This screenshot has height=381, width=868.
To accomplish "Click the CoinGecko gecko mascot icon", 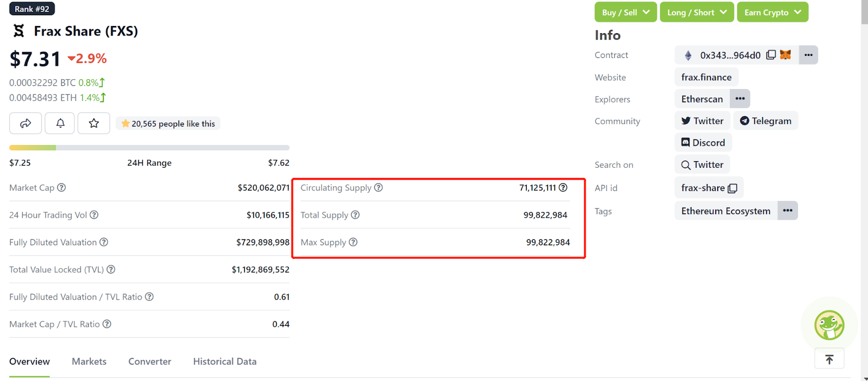I will tap(829, 325).
